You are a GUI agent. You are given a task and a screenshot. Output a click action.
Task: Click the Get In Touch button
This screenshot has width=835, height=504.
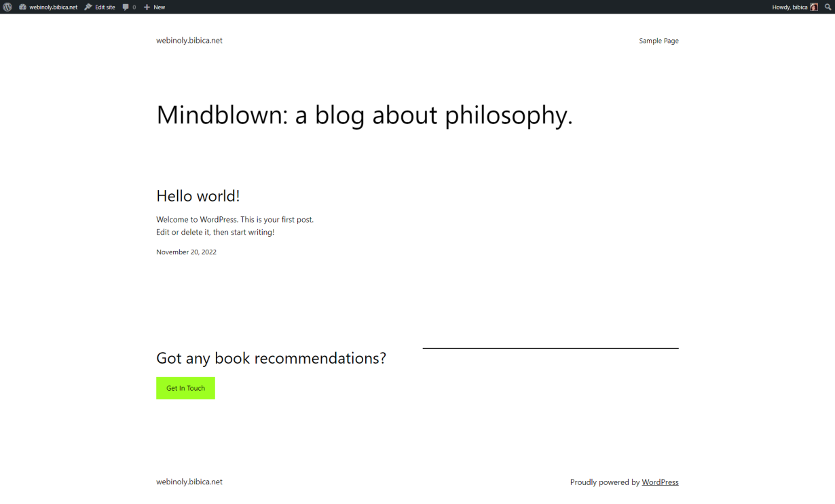click(x=185, y=388)
